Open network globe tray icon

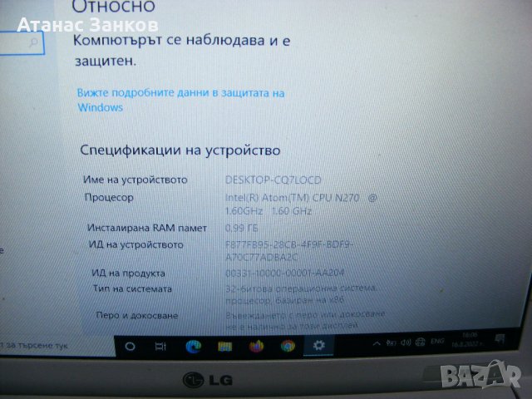click(x=421, y=342)
